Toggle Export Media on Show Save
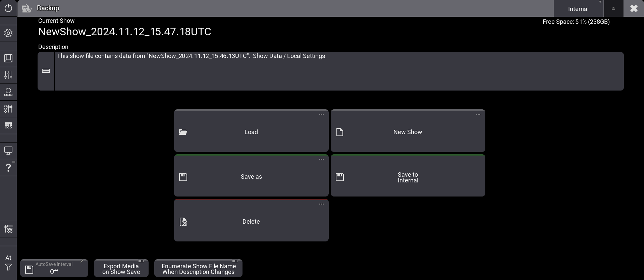Viewport: 644px width, 280px height. click(x=121, y=269)
